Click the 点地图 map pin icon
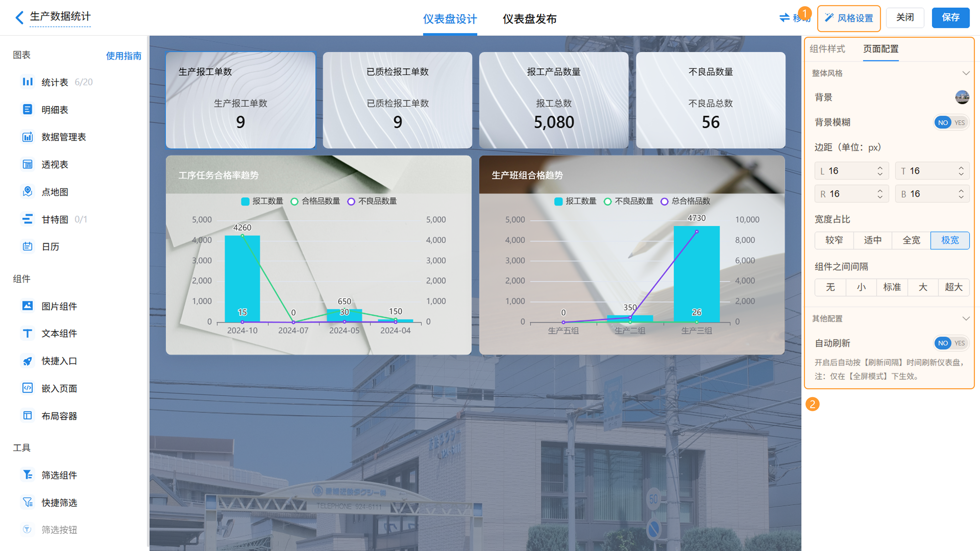 pos(27,192)
